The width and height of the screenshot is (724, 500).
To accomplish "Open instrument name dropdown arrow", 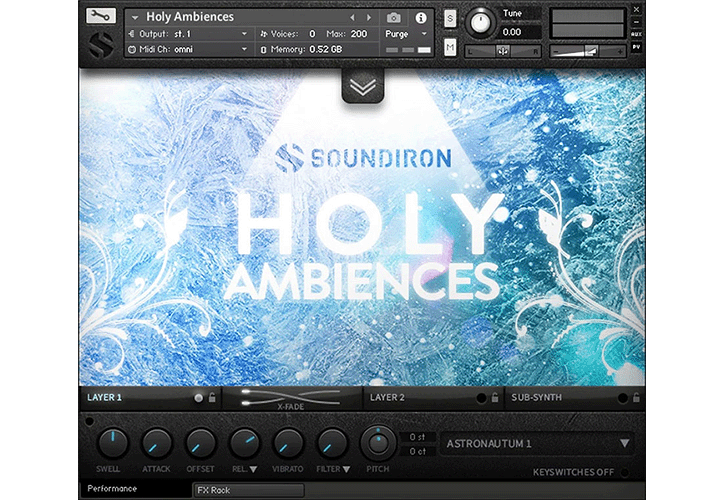I will 135,18.
